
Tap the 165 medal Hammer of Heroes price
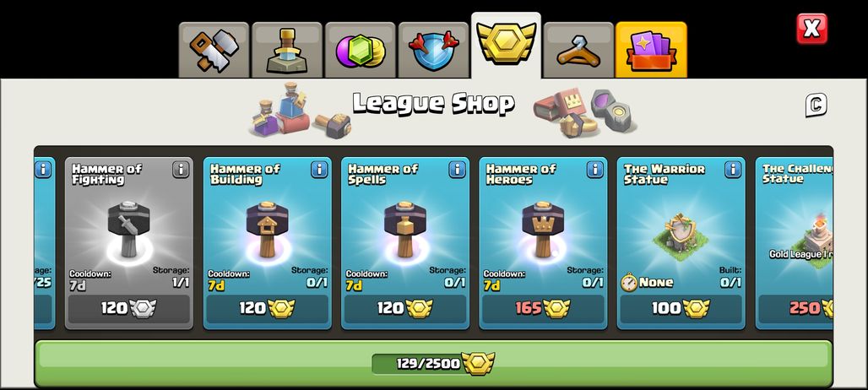tap(543, 309)
